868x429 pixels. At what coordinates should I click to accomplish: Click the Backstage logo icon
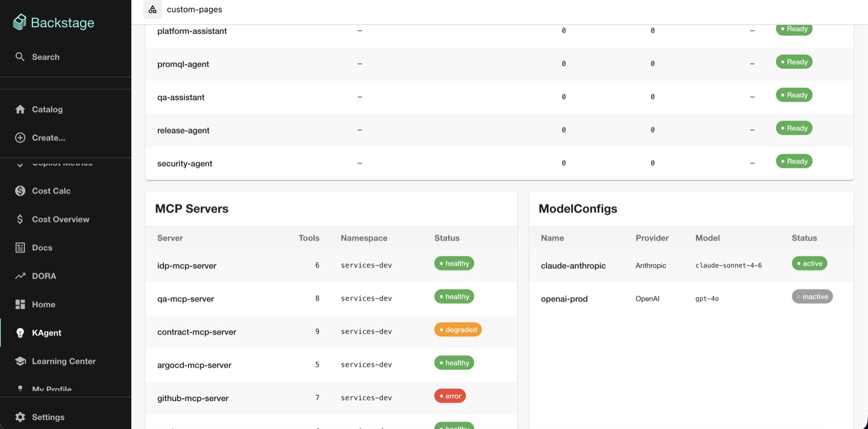click(20, 22)
